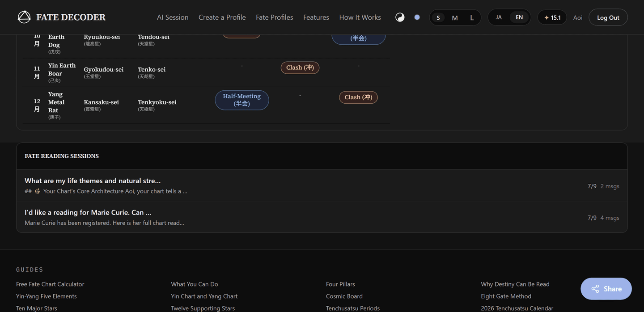Click the Clash badge in November row
The image size is (644, 312).
click(x=300, y=67)
